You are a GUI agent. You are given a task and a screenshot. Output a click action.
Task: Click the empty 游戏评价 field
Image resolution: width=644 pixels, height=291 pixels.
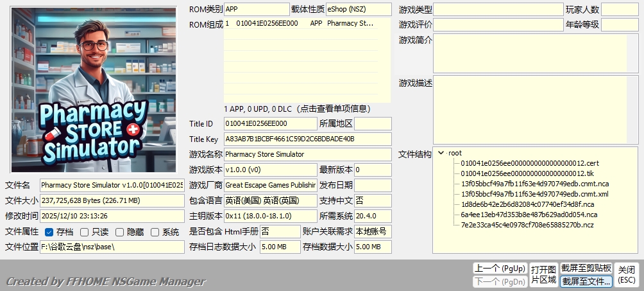click(x=498, y=24)
